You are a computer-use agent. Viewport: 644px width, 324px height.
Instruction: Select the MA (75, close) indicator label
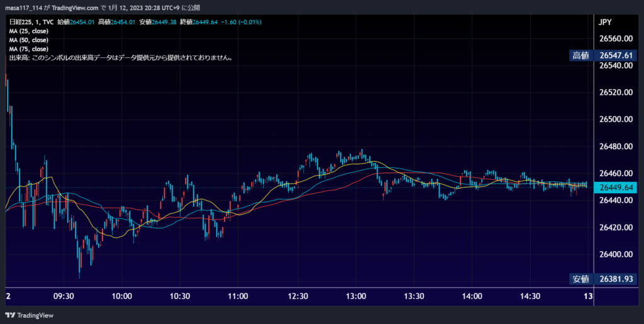pyautogui.click(x=29, y=49)
